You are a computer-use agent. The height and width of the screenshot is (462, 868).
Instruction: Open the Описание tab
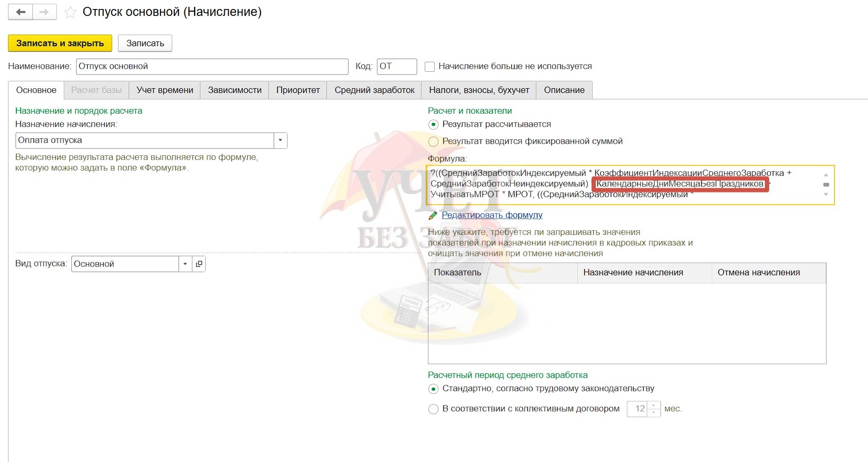click(x=564, y=90)
